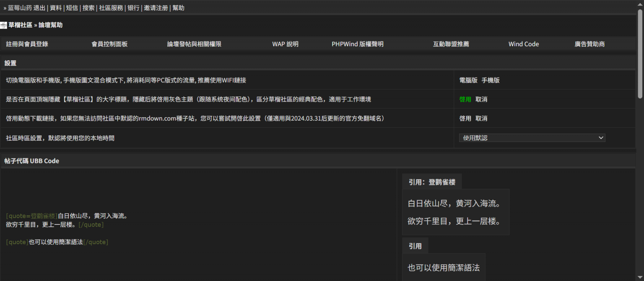Open the Wind Code help tab
The image size is (644, 281).
tap(524, 44)
